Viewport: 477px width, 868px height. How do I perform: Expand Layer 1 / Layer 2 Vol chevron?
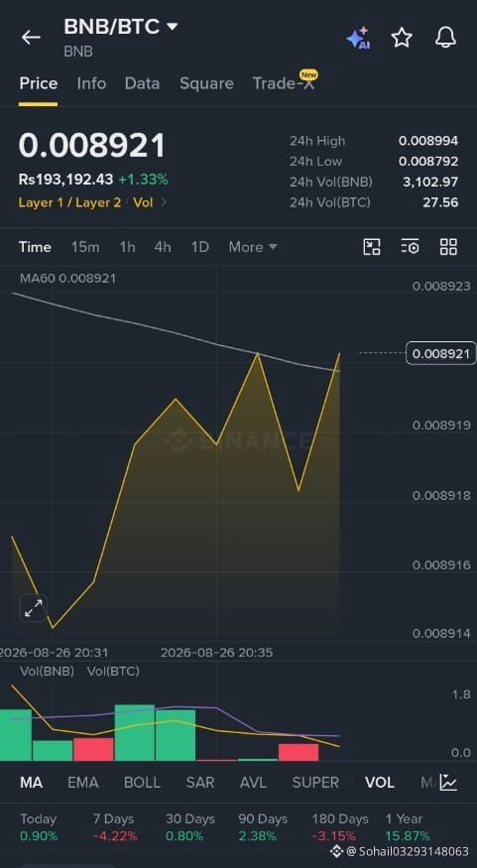coord(164,202)
